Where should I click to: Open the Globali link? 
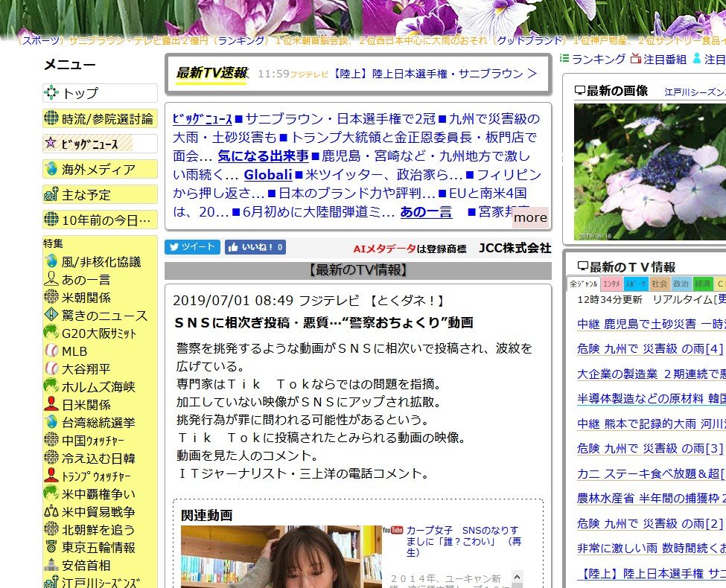pos(268,174)
